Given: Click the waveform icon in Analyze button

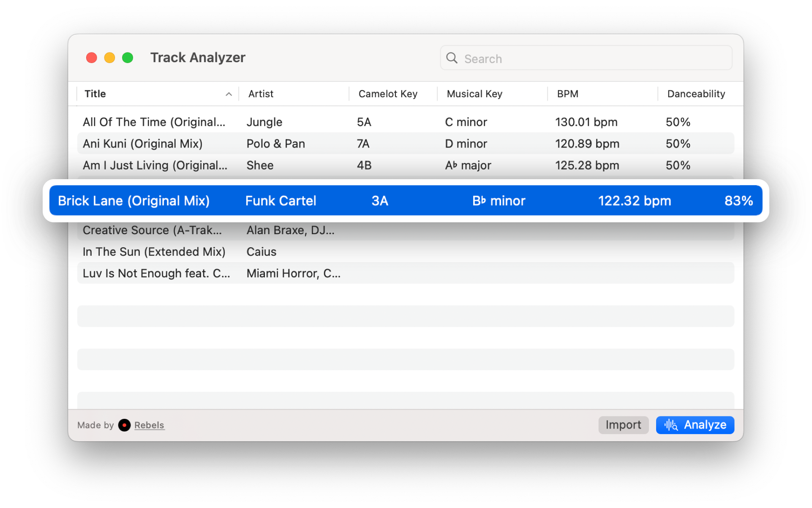Looking at the screenshot, I should click(x=671, y=425).
